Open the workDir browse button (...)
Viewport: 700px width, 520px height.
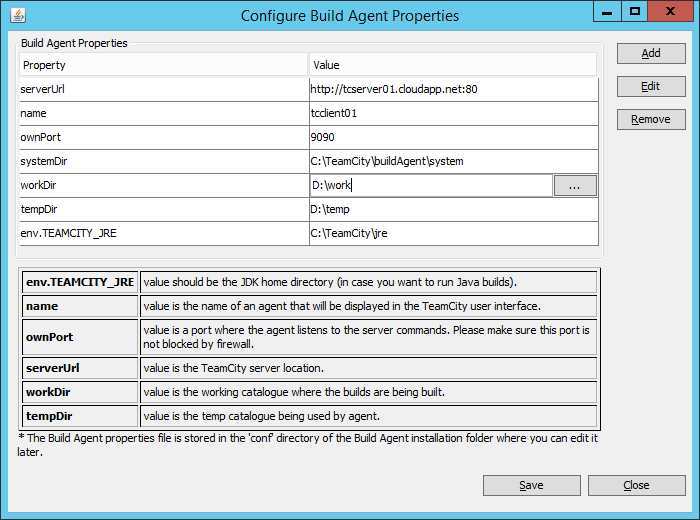click(575, 186)
